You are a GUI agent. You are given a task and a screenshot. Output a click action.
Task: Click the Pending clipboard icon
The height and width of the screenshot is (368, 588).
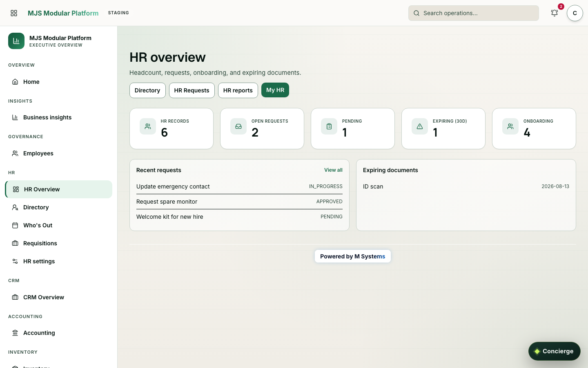(329, 126)
